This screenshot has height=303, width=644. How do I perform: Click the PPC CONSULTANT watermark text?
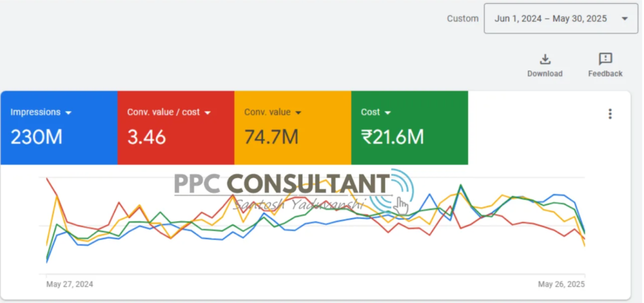(x=283, y=183)
